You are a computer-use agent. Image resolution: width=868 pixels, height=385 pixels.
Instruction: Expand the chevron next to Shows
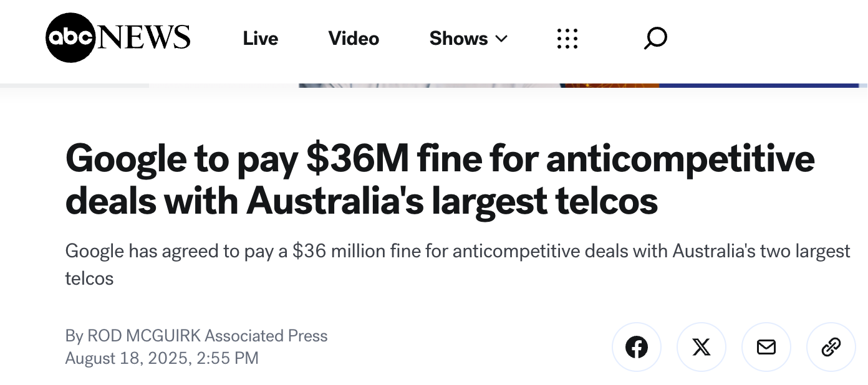point(501,39)
